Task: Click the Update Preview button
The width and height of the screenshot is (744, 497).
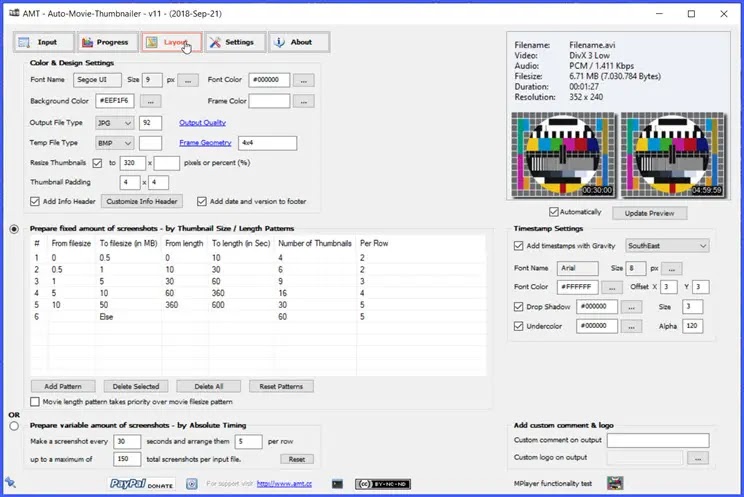Action: (x=649, y=213)
